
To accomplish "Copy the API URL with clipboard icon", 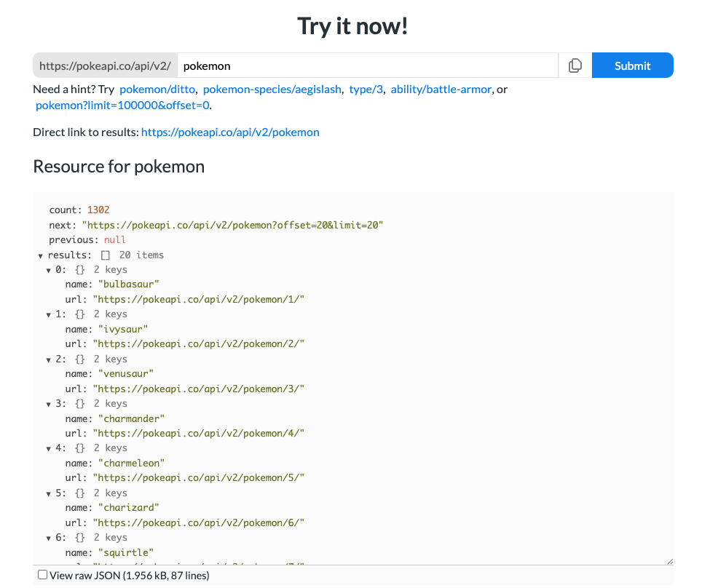I will pyautogui.click(x=575, y=65).
